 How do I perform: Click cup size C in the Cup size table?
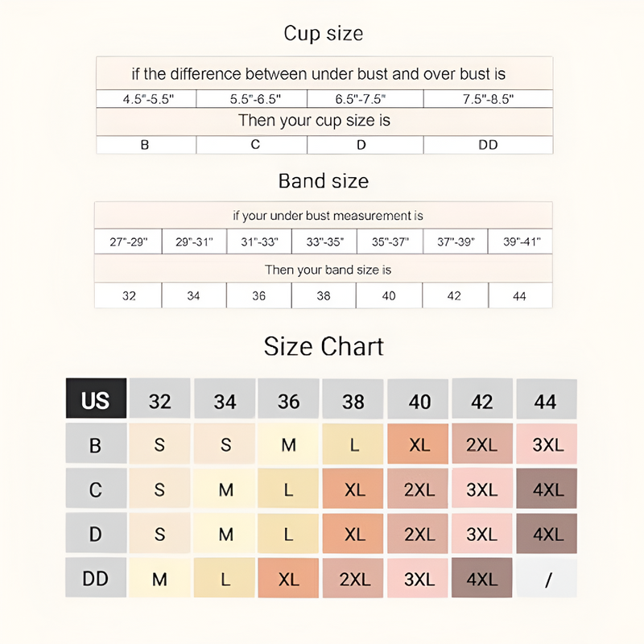pyautogui.click(x=255, y=145)
